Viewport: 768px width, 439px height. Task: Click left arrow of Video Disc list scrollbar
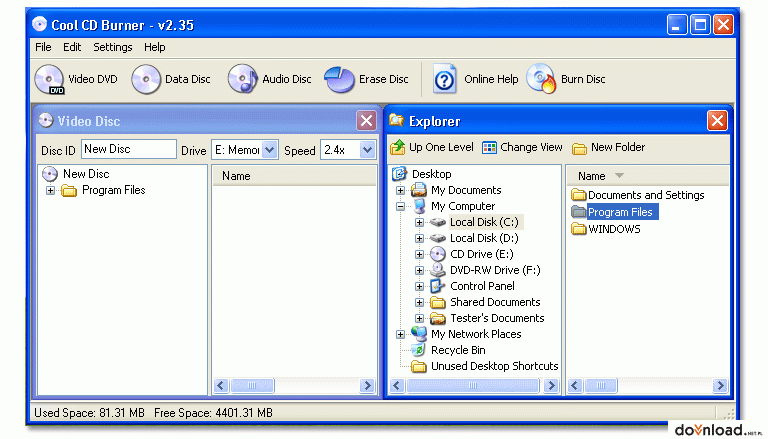221,386
